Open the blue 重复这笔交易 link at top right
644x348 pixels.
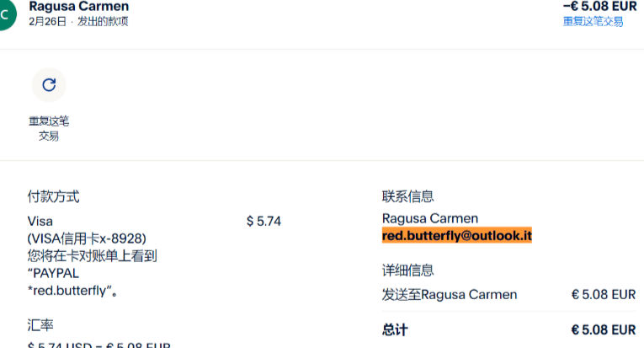tap(593, 21)
